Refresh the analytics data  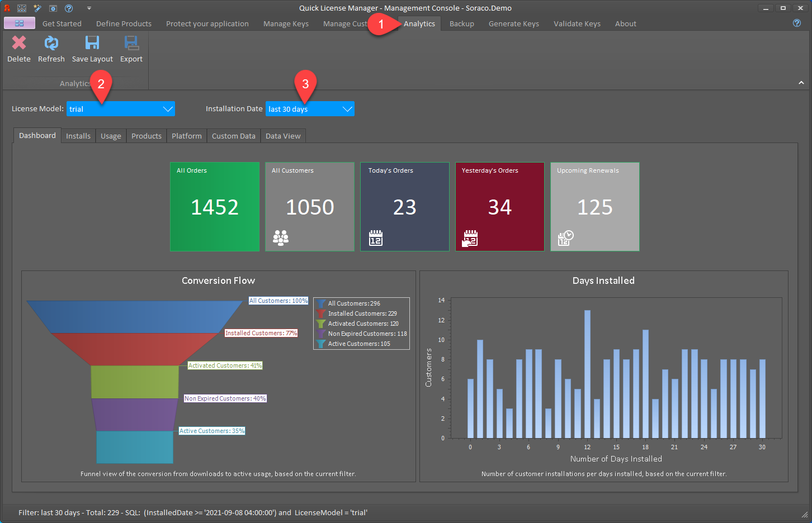pos(51,43)
